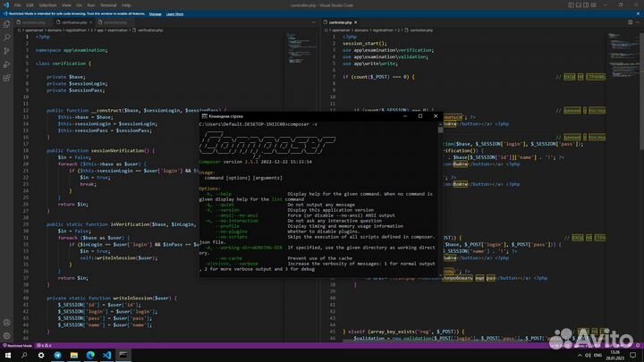Open the notification center icon

[x=633, y=356]
